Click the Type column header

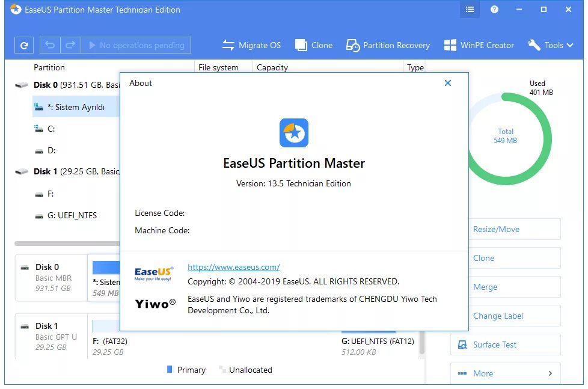(x=415, y=67)
